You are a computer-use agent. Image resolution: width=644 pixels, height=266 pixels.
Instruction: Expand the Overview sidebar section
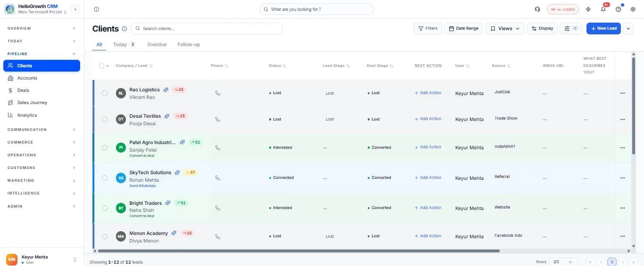(x=41, y=28)
